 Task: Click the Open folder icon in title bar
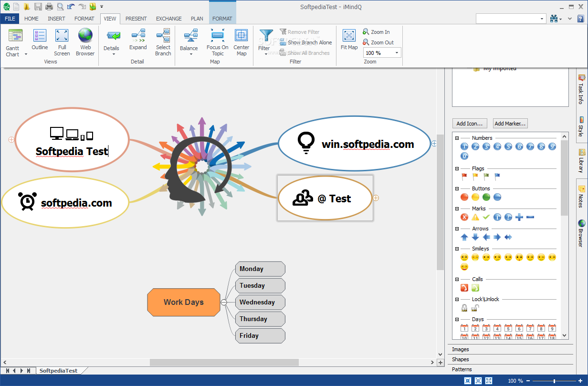pos(27,7)
